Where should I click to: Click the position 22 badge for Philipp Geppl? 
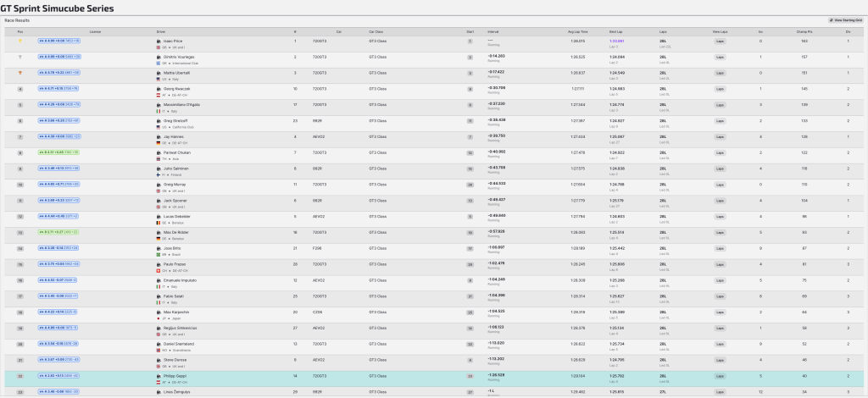click(20, 376)
